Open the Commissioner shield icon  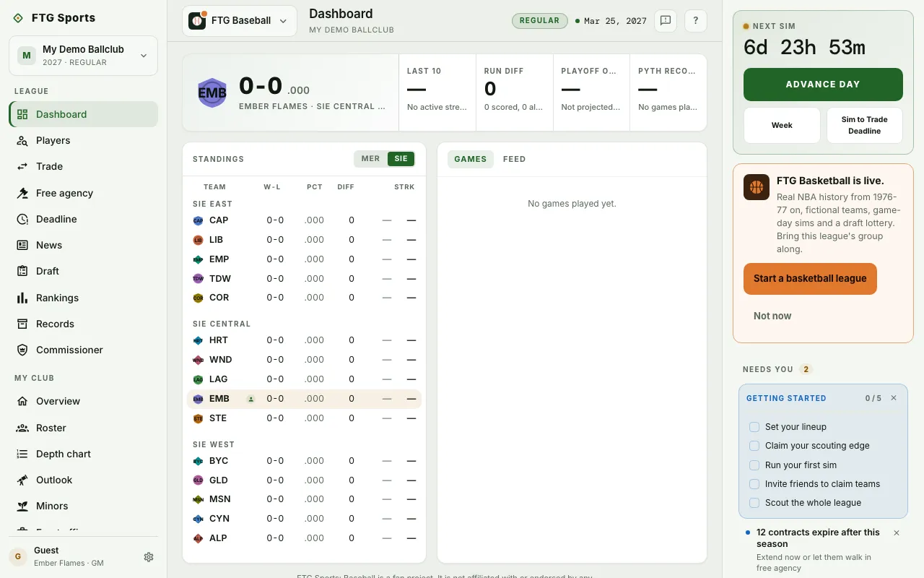click(22, 350)
